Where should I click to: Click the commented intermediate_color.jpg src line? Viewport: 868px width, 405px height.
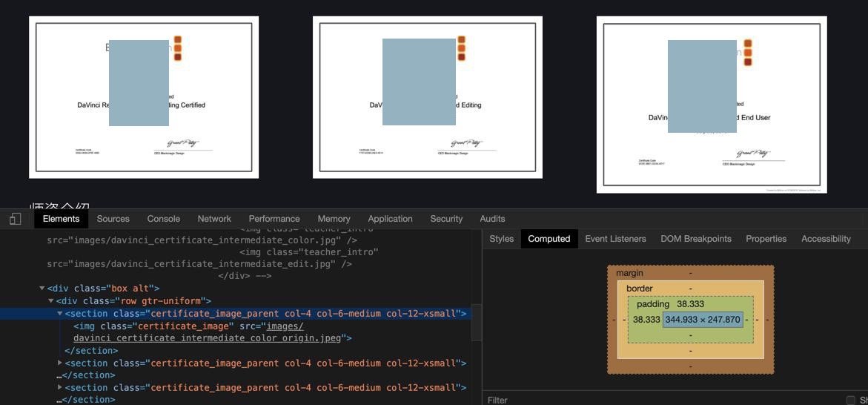tap(202, 240)
